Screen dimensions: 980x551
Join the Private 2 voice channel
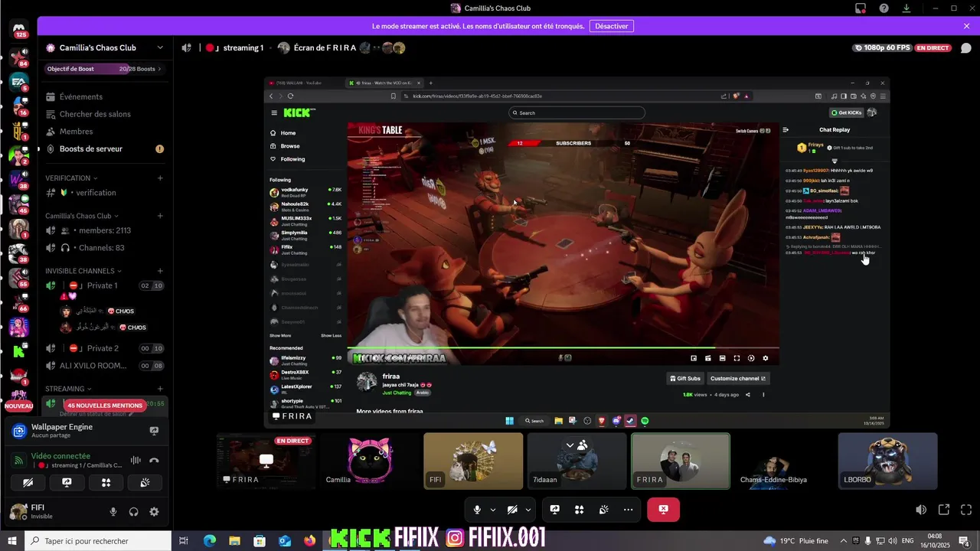point(105,348)
